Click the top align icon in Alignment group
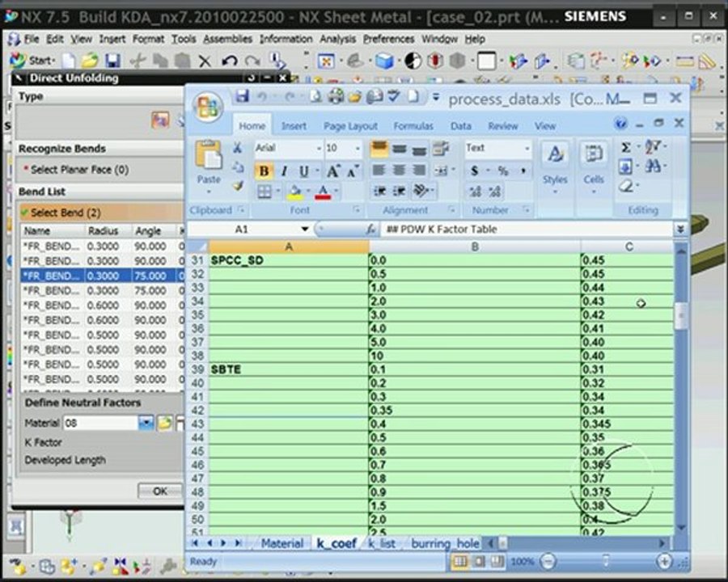Screen dimensions: 728x582 click(x=379, y=149)
